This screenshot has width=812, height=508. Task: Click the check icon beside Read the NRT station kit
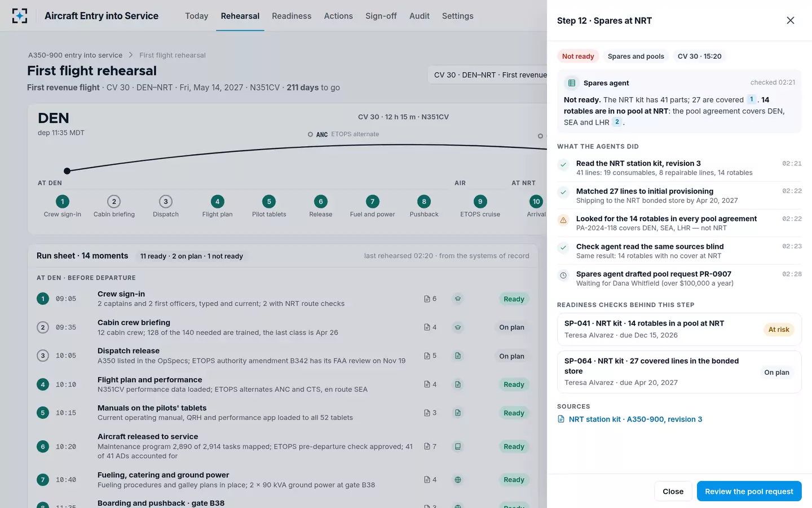tap(563, 164)
